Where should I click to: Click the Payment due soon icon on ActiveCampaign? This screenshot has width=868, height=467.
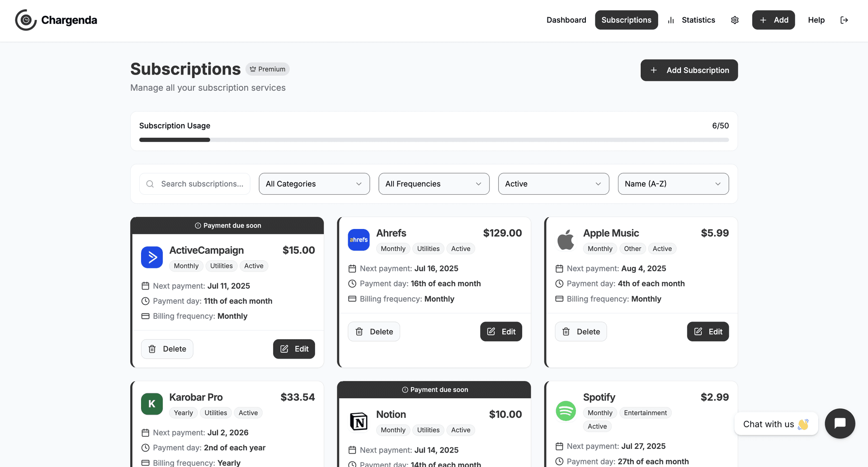pos(198,226)
